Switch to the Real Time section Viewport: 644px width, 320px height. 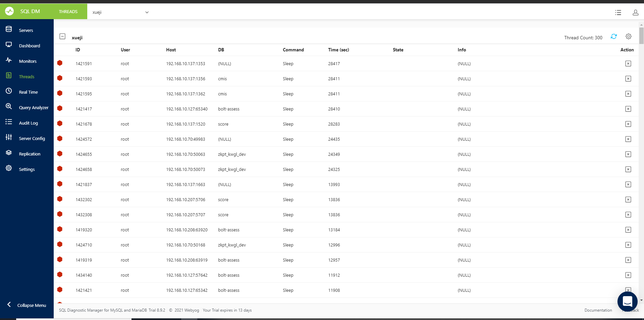[28, 92]
